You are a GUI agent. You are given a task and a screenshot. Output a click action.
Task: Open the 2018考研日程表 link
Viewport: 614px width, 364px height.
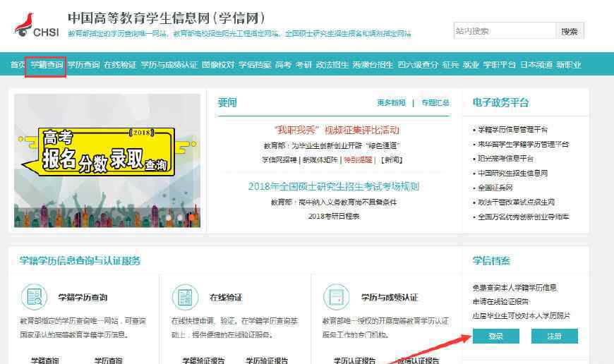tap(334, 216)
